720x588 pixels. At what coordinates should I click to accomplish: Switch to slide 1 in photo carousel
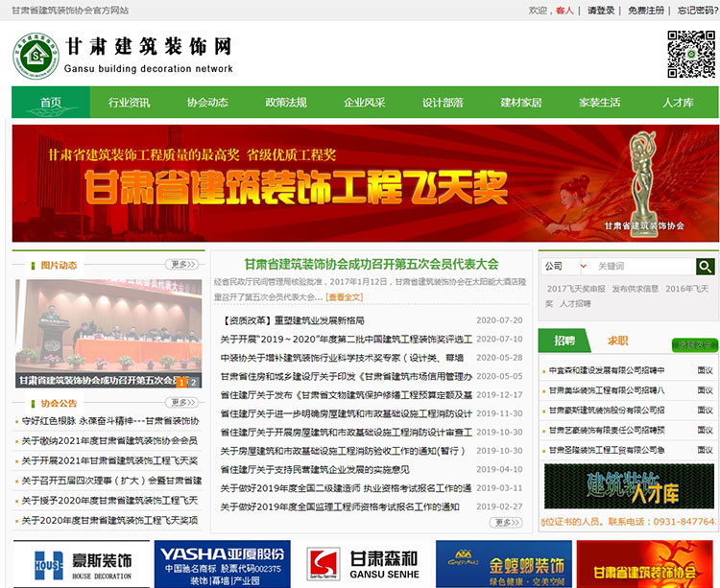(180, 382)
